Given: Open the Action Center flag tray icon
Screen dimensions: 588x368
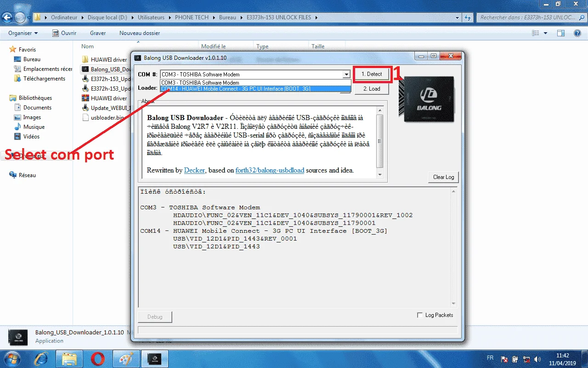Looking at the screenshot, I should tap(505, 358).
